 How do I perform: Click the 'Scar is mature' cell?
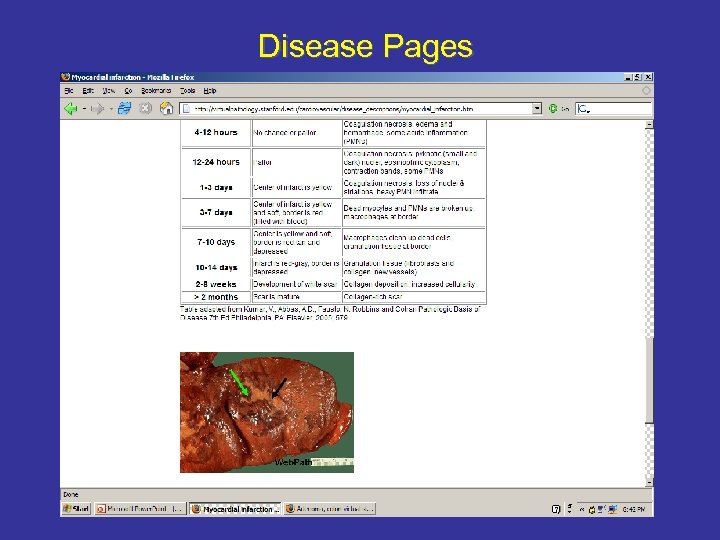tap(297, 297)
